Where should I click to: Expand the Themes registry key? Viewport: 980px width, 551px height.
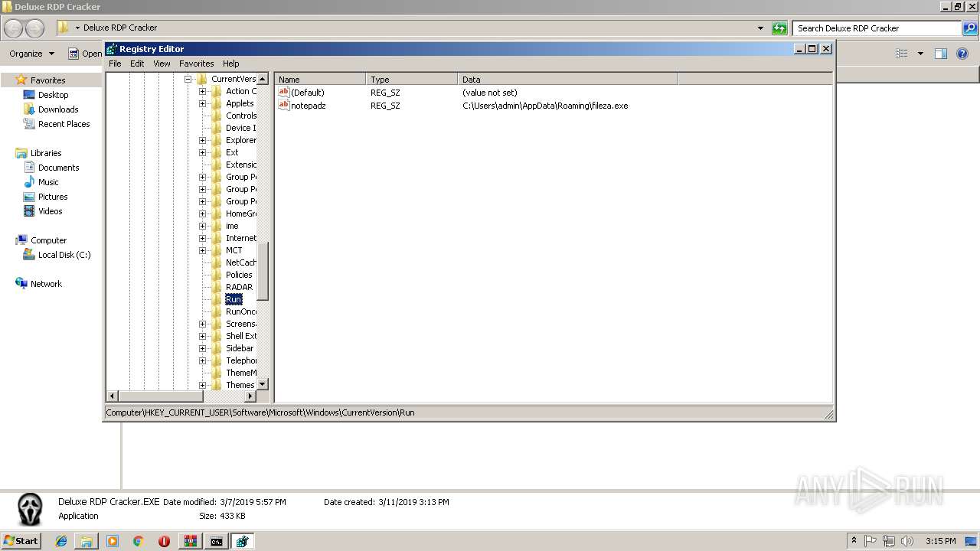(202, 385)
